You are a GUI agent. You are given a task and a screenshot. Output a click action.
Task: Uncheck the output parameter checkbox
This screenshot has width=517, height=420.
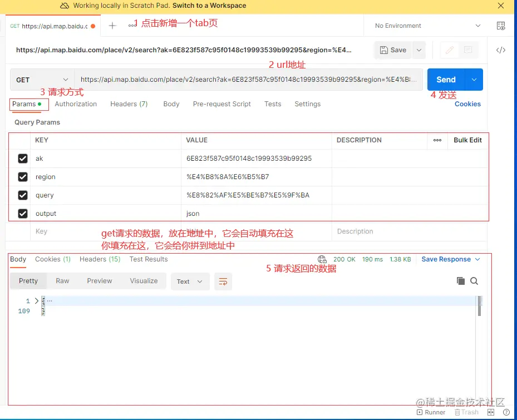pos(23,214)
